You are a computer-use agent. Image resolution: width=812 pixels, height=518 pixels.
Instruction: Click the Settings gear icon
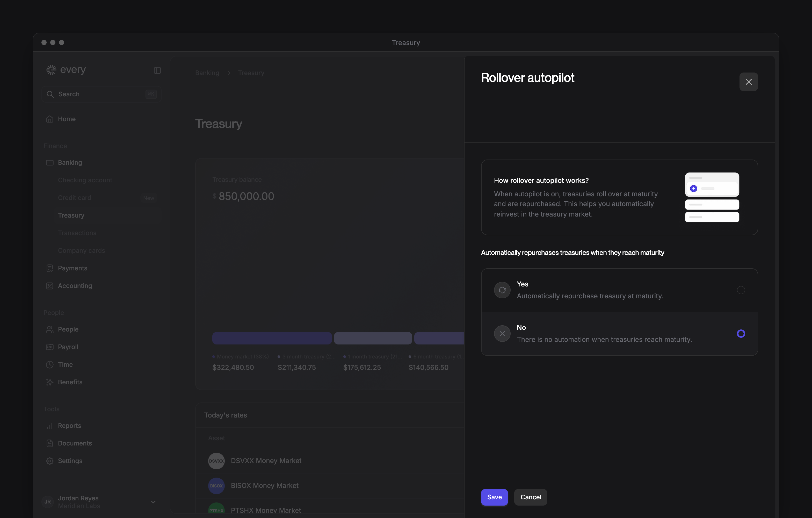click(x=49, y=461)
